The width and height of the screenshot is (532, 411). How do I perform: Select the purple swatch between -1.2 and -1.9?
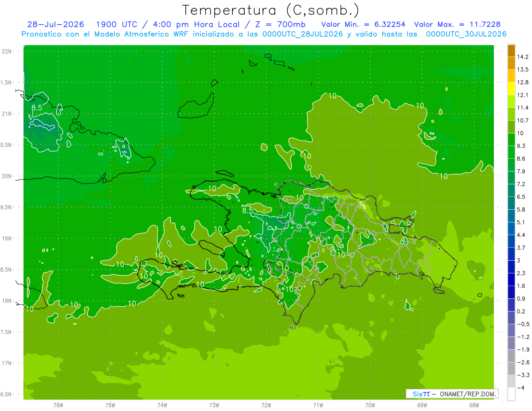[511, 343]
